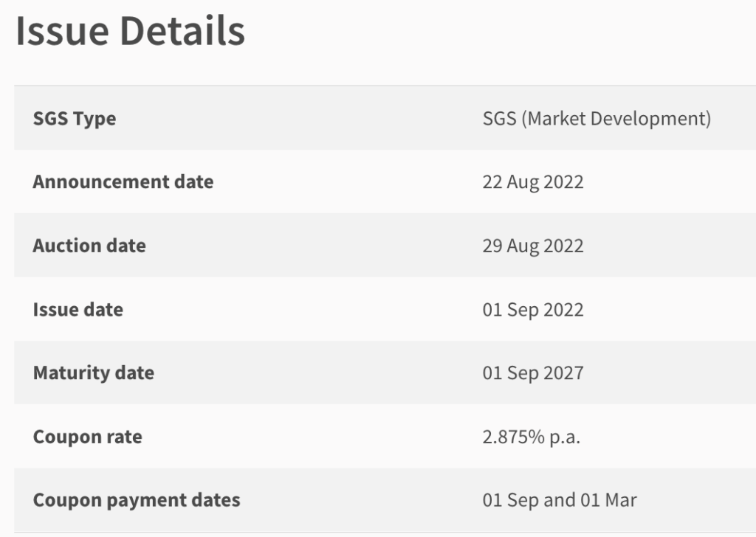Select the Issue date label
Image resolution: width=756 pixels, height=537 pixels.
pyautogui.click(x=78, y=309)
